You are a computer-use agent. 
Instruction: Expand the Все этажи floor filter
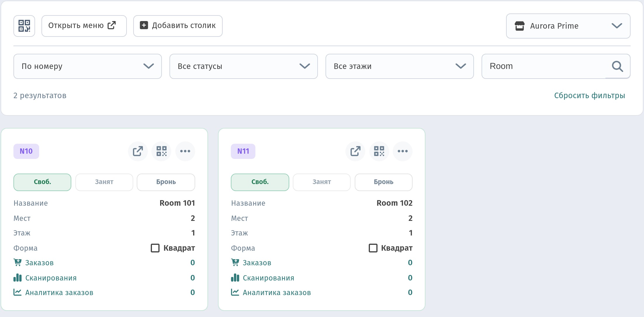(x=400, y=66)
